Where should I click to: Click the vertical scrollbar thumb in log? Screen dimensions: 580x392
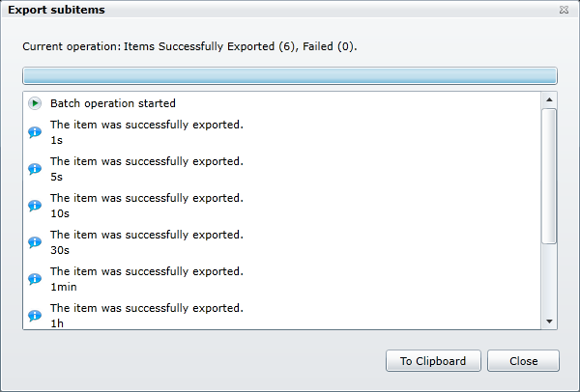tap(549, 176)
